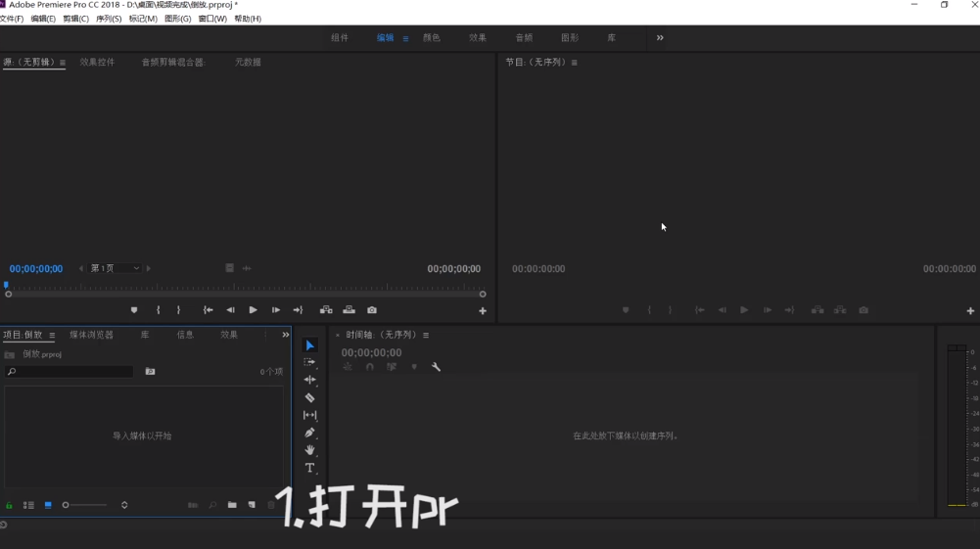Add marker in Source monitor
Screen dimensions: 980x549
[134, 310]
